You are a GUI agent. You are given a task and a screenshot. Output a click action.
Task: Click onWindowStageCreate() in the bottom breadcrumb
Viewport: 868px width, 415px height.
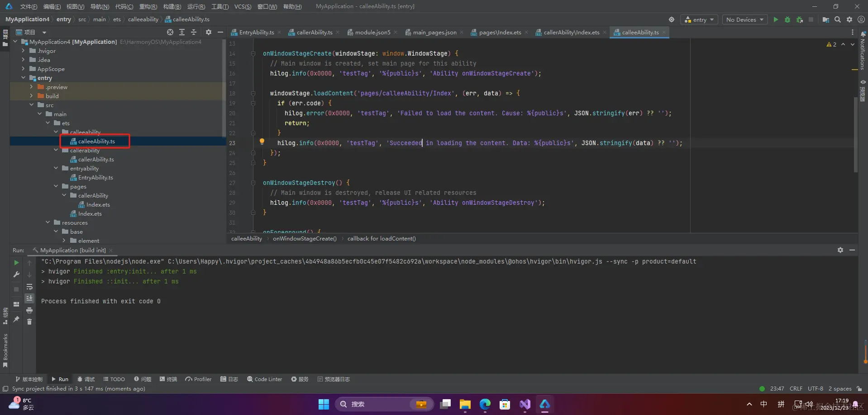(x=305, y=239)
